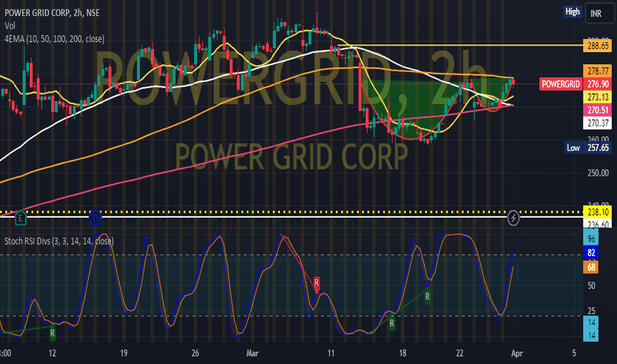The width and height of the screenshot is (617, 364).
Task: Click the green R marker near 18
Action: pos(392,324)
